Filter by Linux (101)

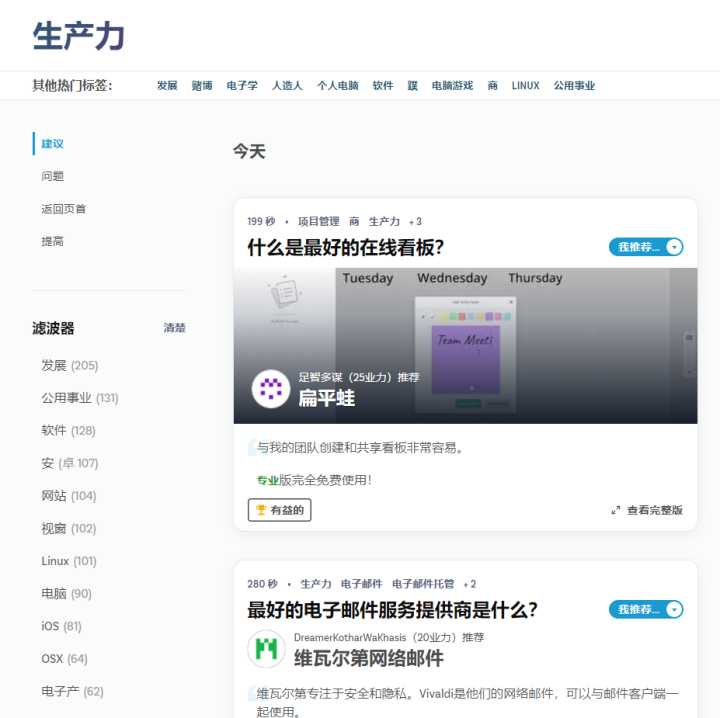pos(69,561)
